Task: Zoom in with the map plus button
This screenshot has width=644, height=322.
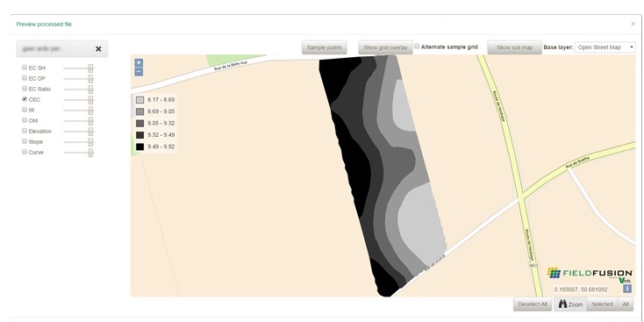Action: pos(139,63)
